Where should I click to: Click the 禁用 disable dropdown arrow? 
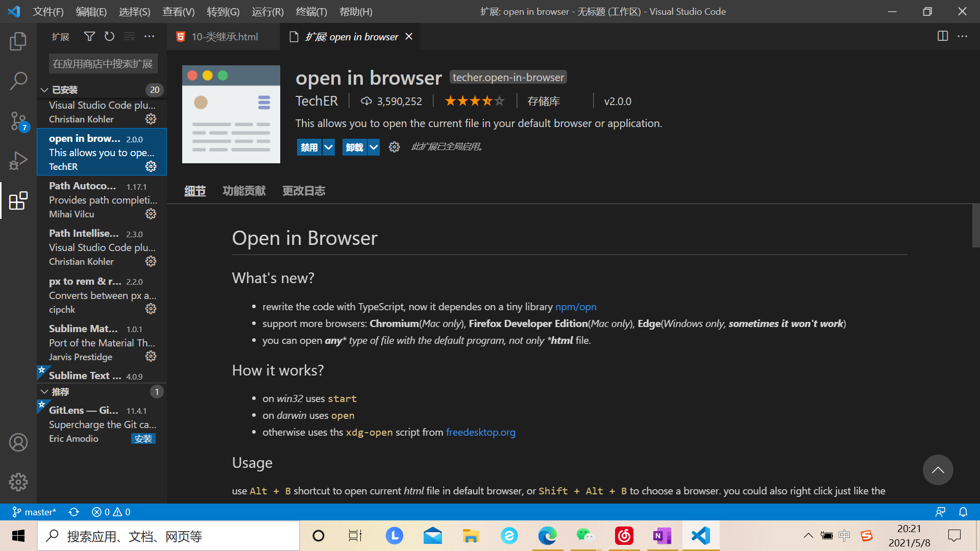tap(329, 146)
